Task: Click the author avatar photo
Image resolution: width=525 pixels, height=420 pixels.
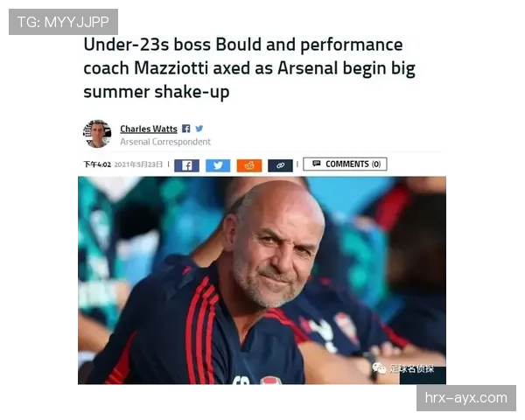Action: point(97,134)
